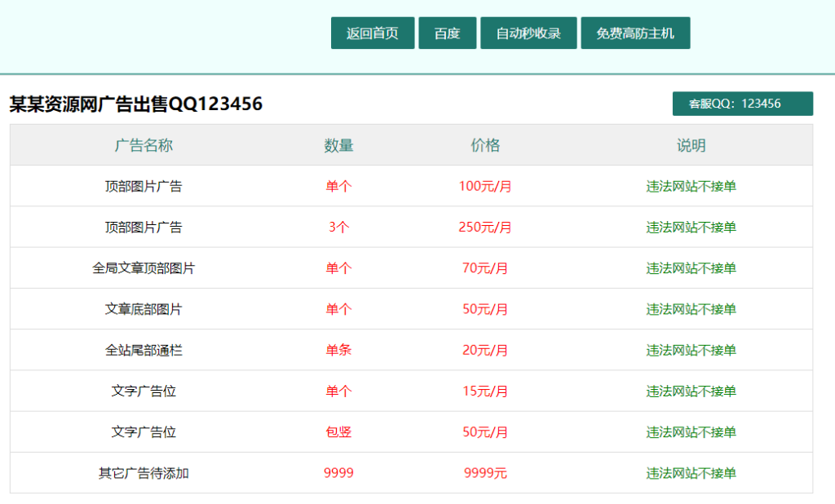Open the 免费高防主机 link

click(634, 33)
